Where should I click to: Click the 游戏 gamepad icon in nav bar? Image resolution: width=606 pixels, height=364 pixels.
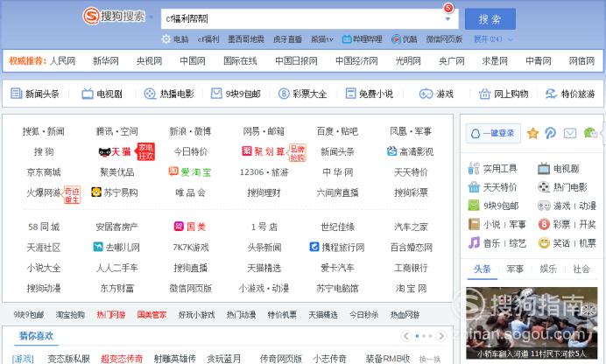coord(426,94)
